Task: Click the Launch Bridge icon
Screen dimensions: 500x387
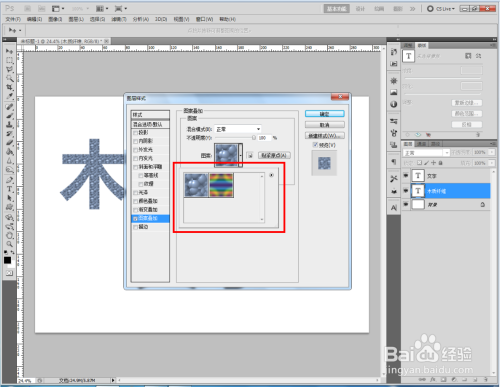Action: click(28, 9)
